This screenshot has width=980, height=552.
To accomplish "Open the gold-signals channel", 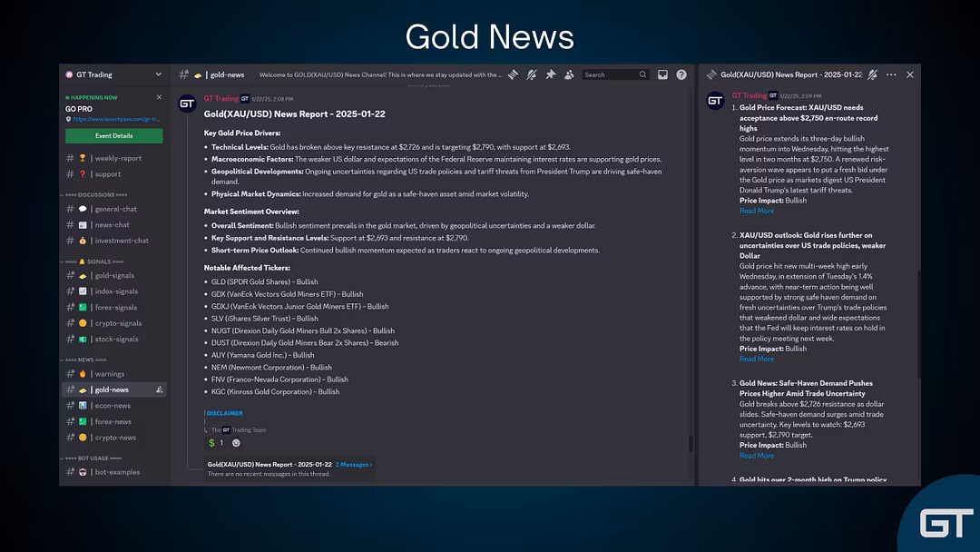I will 113,275.
